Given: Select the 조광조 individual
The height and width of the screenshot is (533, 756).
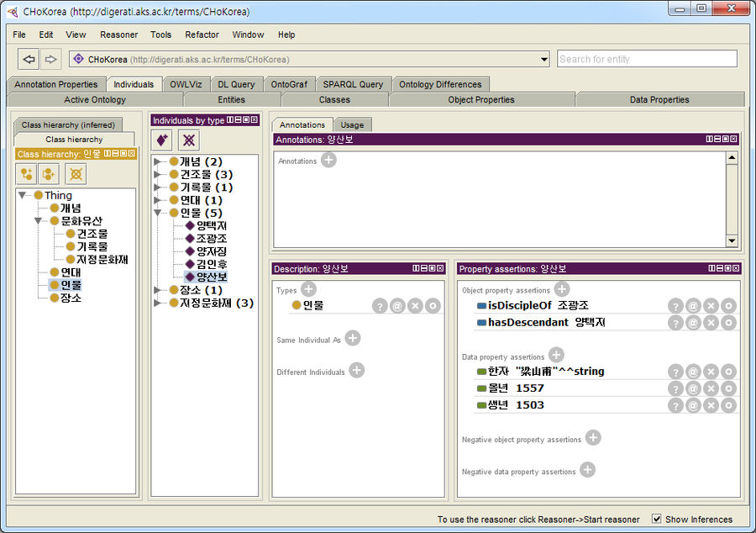Looking at the screenshot, I should (x=211, y=238).
